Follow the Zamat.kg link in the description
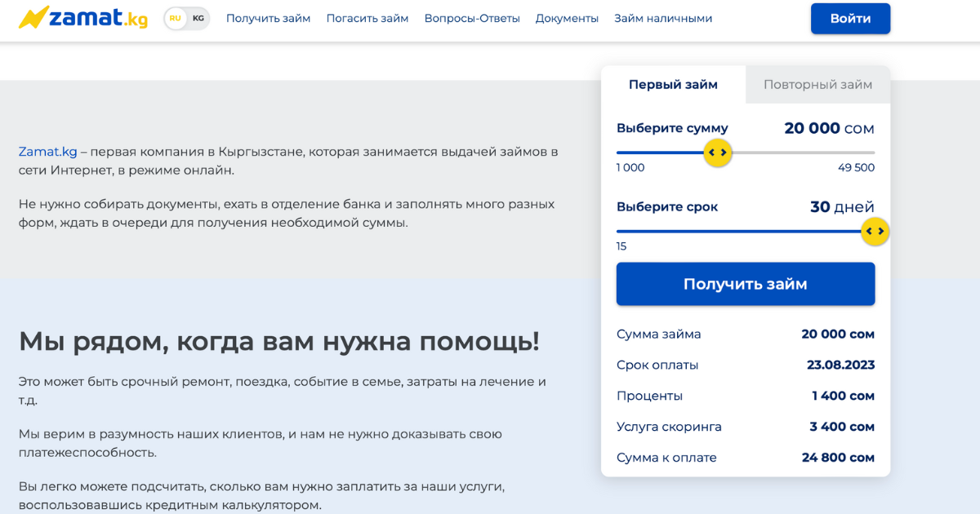 (48, 152)
